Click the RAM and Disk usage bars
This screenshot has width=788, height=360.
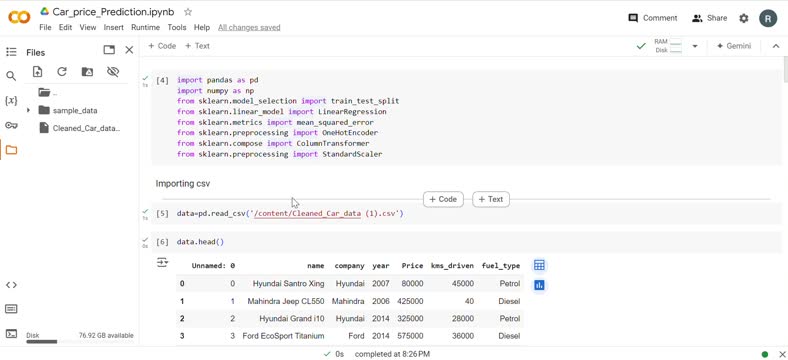click(668, 46)
